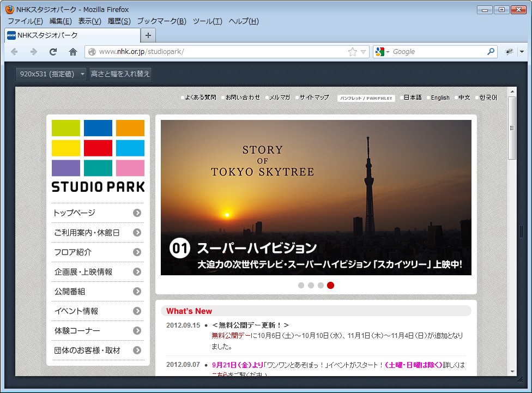532x393 pixels.
Task: Click the arrow icon beside 体験コーナー
Action: (137, 330)
